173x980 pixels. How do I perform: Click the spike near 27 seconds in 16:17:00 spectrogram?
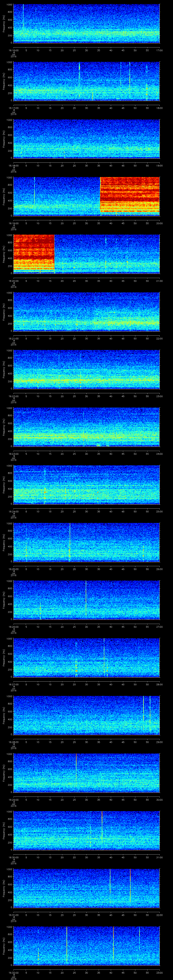pyautogui.click(x=79, y=74)
